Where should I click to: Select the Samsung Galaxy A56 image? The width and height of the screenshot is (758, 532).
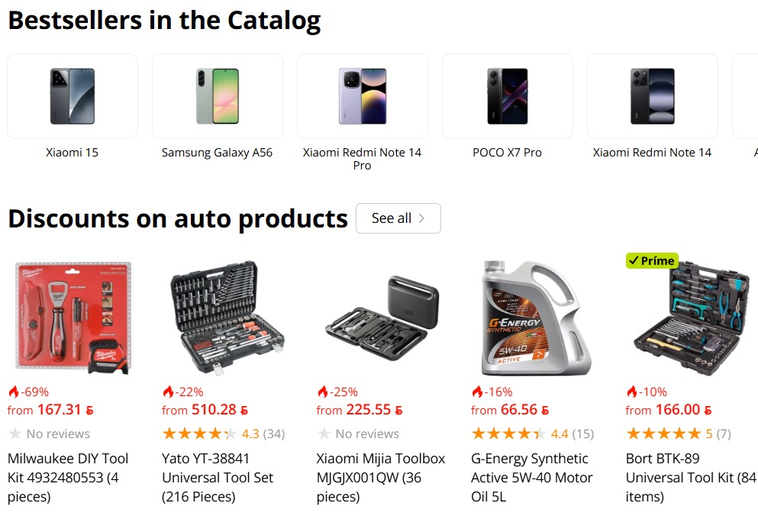coord(218,96)
